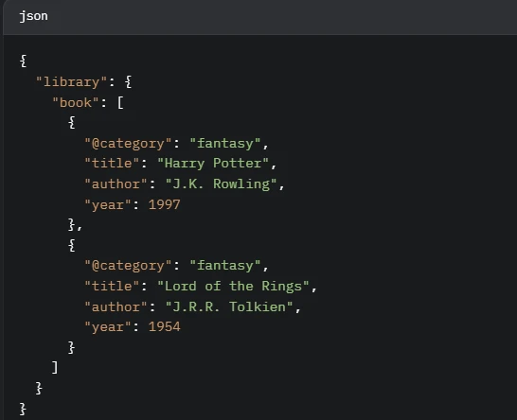Click the "year" key beside 1997

pyautogui.click(x=108, y=204)
